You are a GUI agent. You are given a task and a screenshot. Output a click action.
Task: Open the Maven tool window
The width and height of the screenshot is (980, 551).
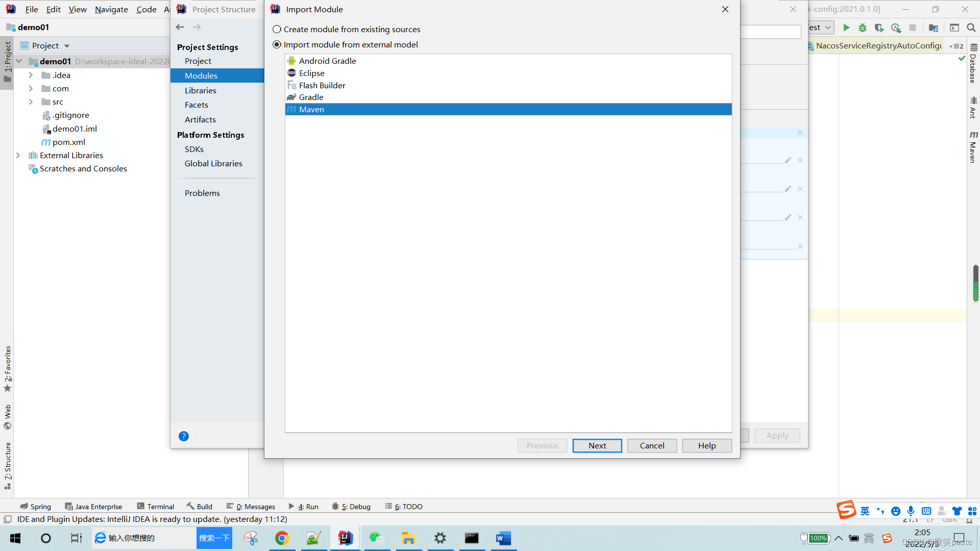(973, 147)
